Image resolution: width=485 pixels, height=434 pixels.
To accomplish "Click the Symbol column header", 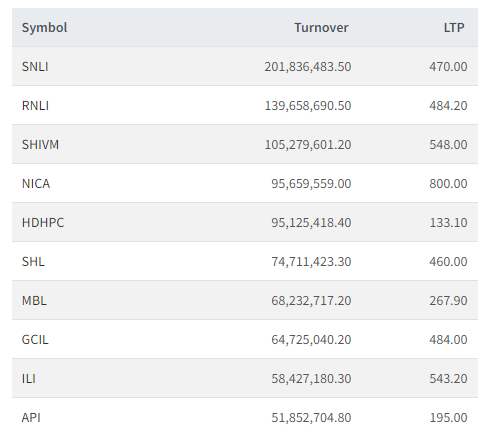I will click(x=44, y=28).
